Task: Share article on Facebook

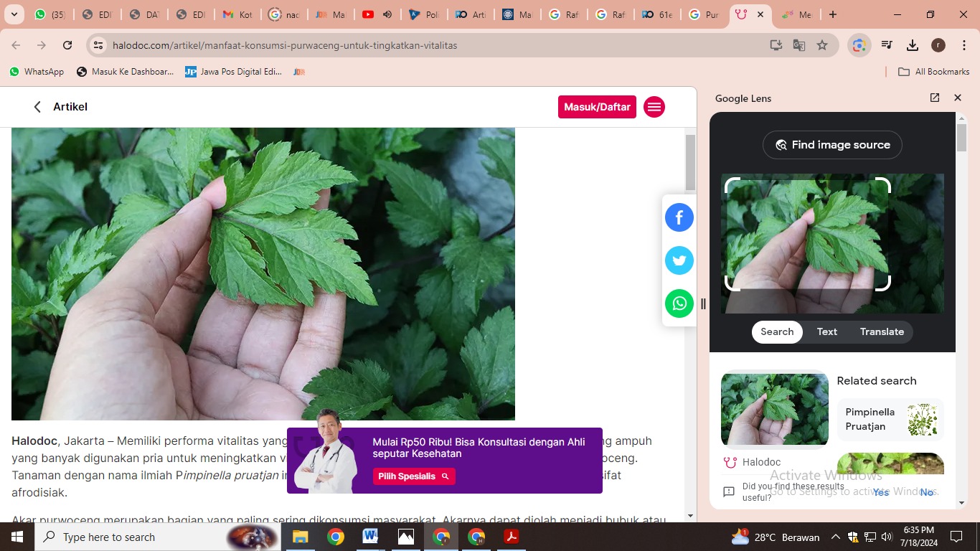Action: pyautogui.click(x=679, y=217)
